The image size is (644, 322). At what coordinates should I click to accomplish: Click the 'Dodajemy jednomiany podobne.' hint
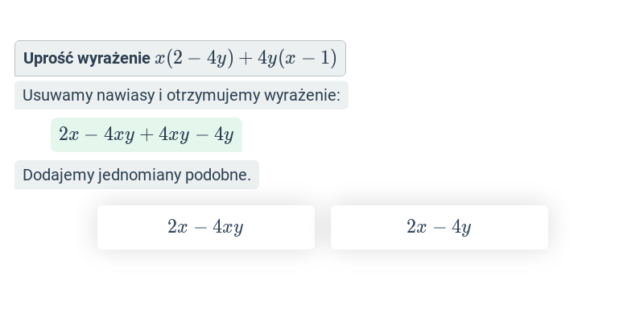point(137,175)
